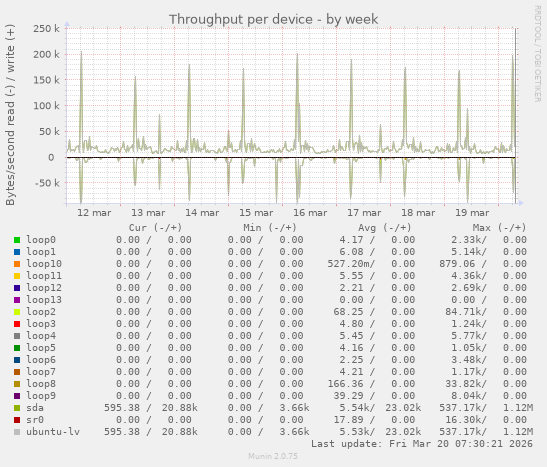The image size is (547, 467).
Task: Click the loop11 yellow legend swatch
Action: pyautogui.click(x=17, y=276)
